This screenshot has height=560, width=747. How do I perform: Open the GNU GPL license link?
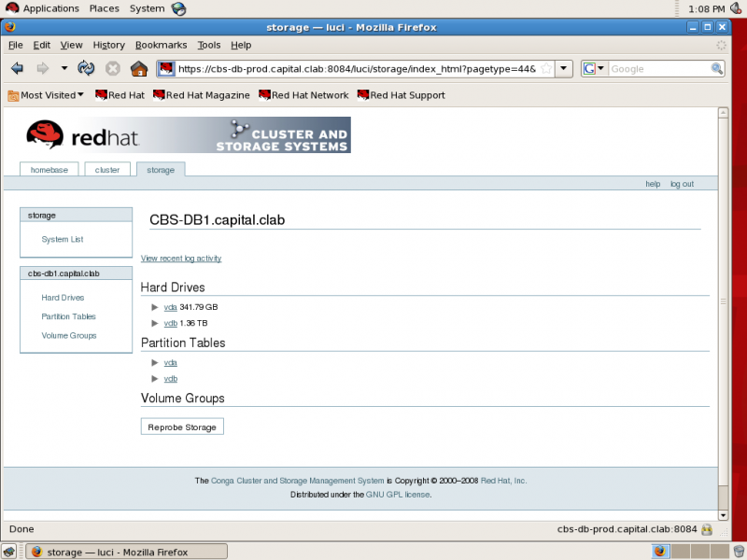click(398, 495)
